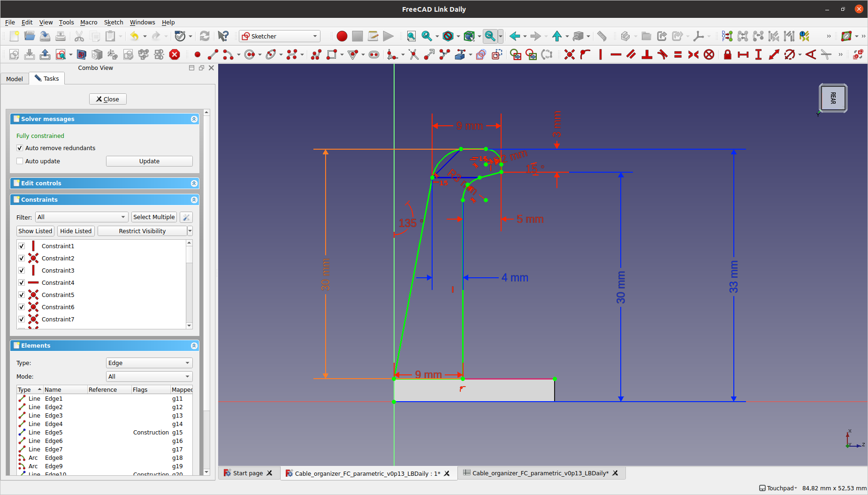
Task: Switch to the Model tab
Action: point(14,78)
